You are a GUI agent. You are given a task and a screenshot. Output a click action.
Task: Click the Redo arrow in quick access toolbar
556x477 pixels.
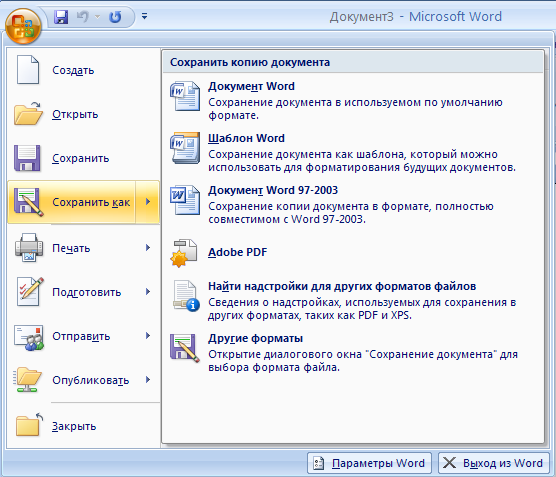(115, 17)
